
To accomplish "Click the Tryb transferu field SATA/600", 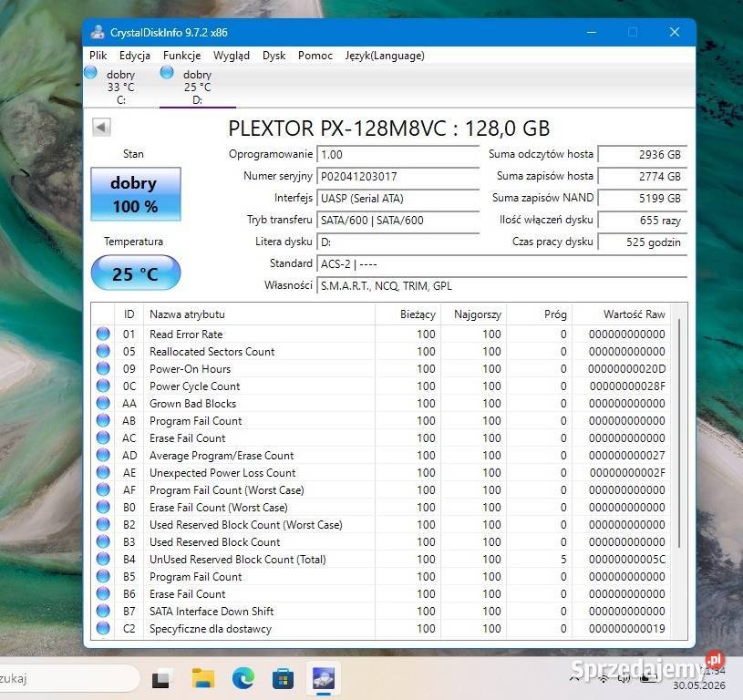I will [x=398, y=220].
